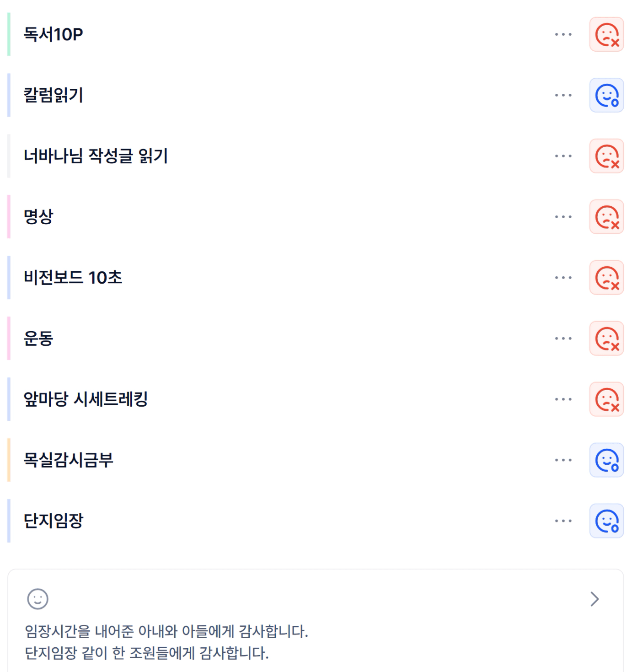Show more options for 운동
The width and height of the screenshot is (632, 672).
click(563, 339)
